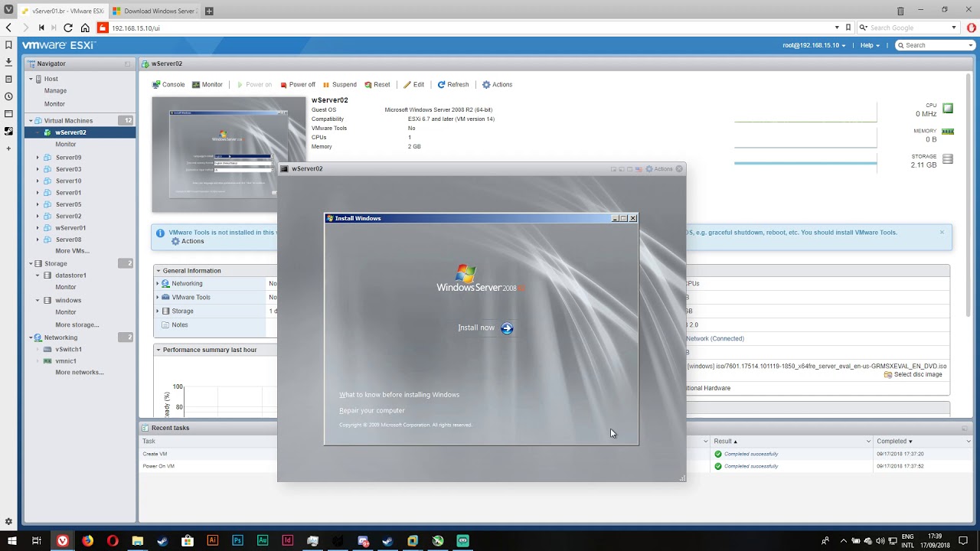Click the ESXi Search field
This screenshot has height=551, width=980.
tap(935, 46)
